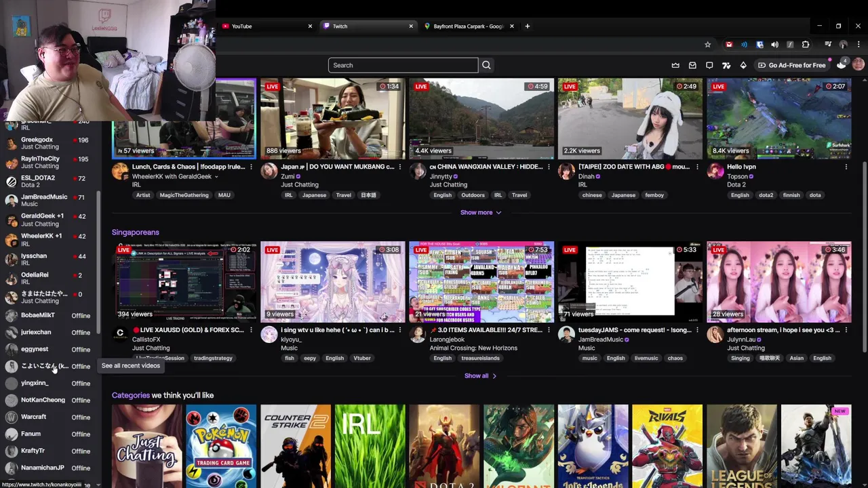Open the Singaporeans section link
This screenshot has width=868, height=488.
[x=136, y=232]
